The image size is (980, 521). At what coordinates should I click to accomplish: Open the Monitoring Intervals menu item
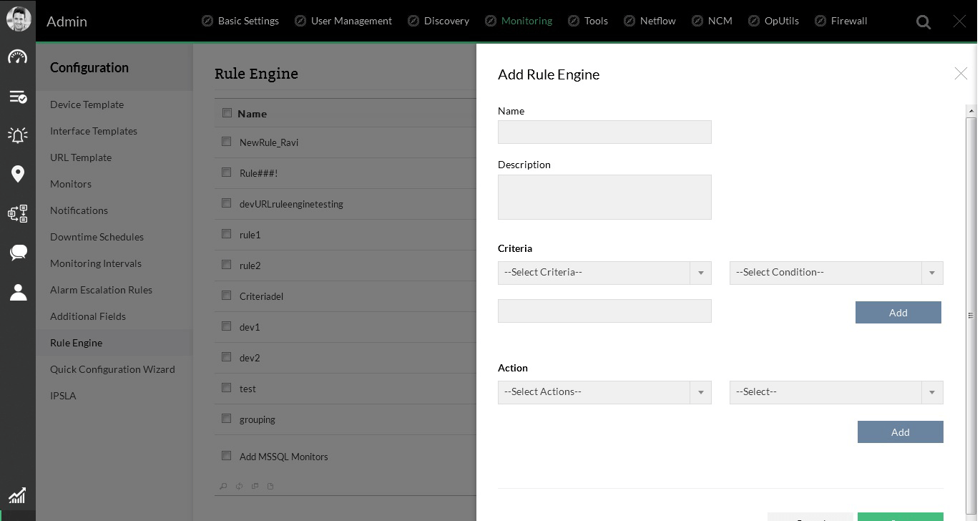96,263
